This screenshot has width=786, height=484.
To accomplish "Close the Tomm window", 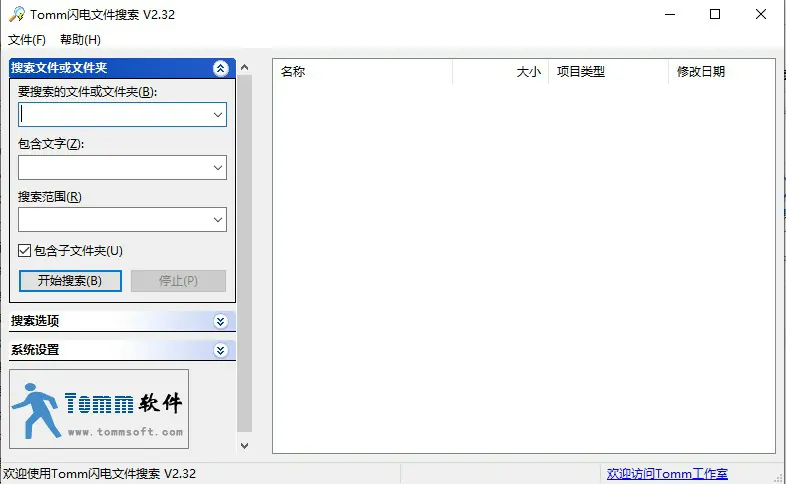I will (x=760, y=14).
